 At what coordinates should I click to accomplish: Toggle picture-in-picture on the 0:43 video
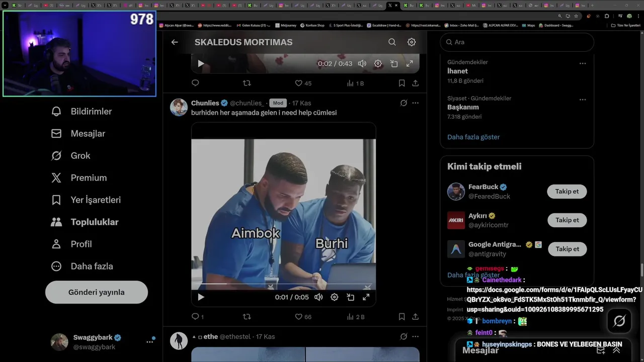coord(394,64)
